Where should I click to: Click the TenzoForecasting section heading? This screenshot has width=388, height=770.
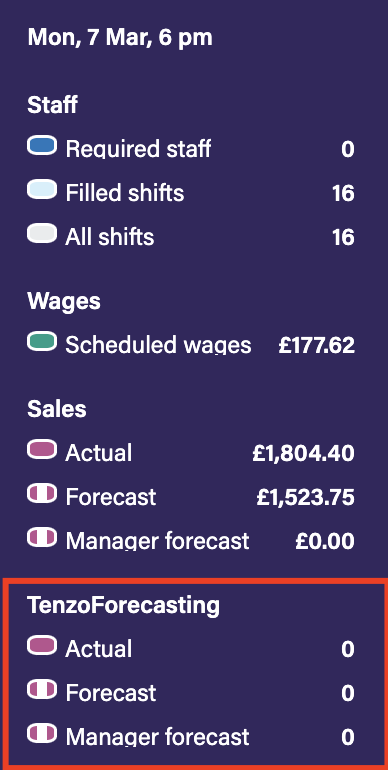tap(123, 606)
